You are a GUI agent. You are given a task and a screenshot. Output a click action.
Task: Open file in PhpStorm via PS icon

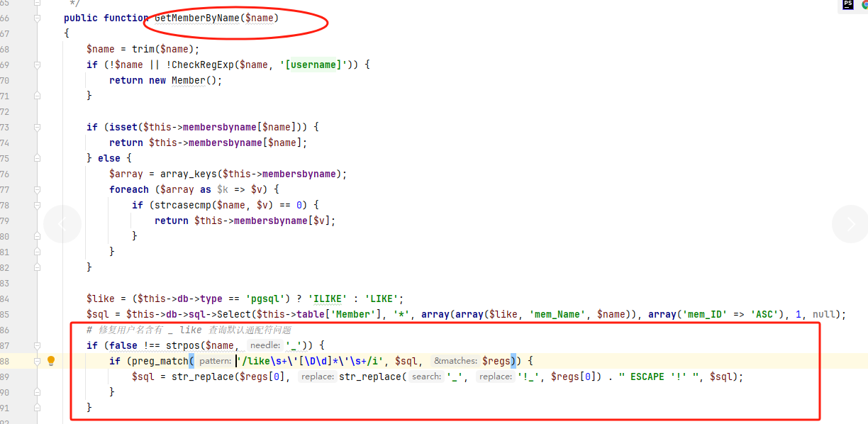[848, 5]
